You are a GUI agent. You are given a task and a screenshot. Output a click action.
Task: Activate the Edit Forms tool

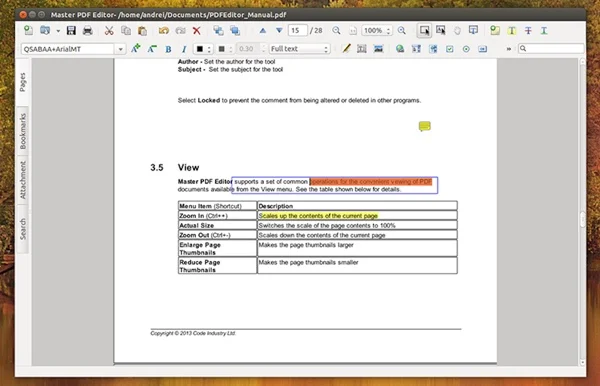click(x=473, y=30)
